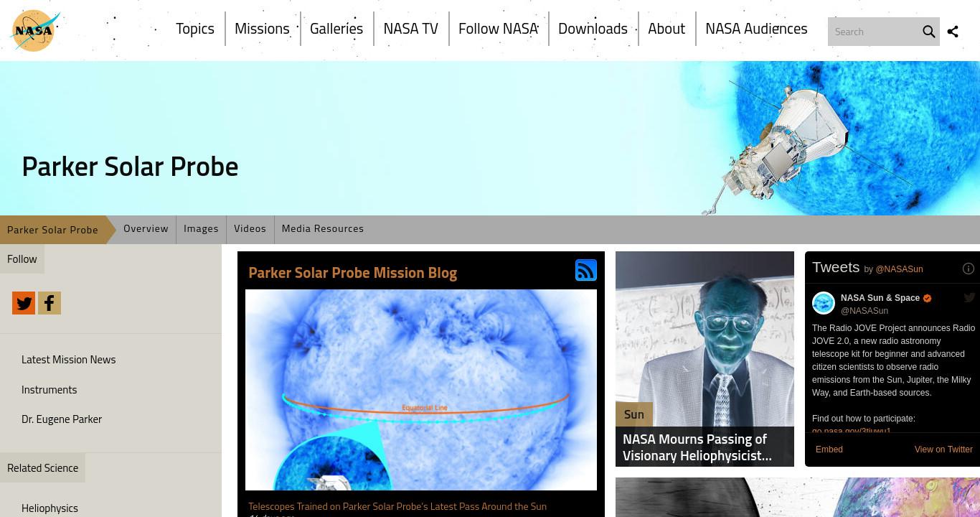
Task: Click the Follow section label
Action: (22, 259)
